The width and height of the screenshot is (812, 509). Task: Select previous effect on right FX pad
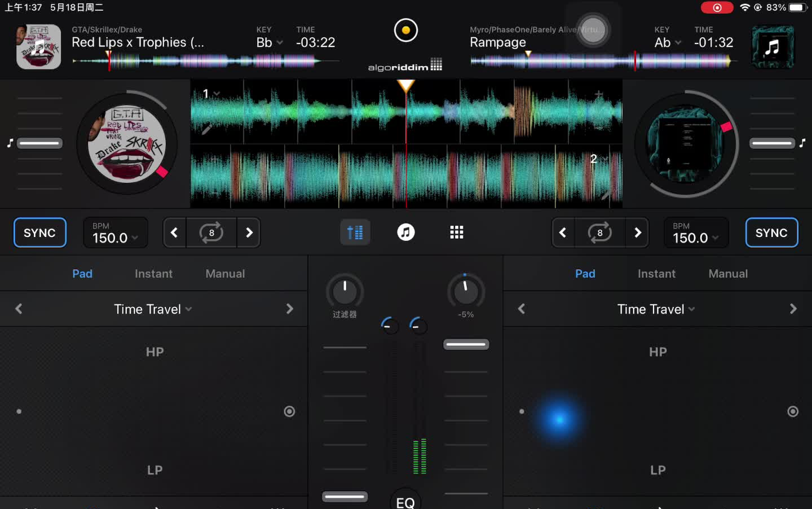click(522, 309)
